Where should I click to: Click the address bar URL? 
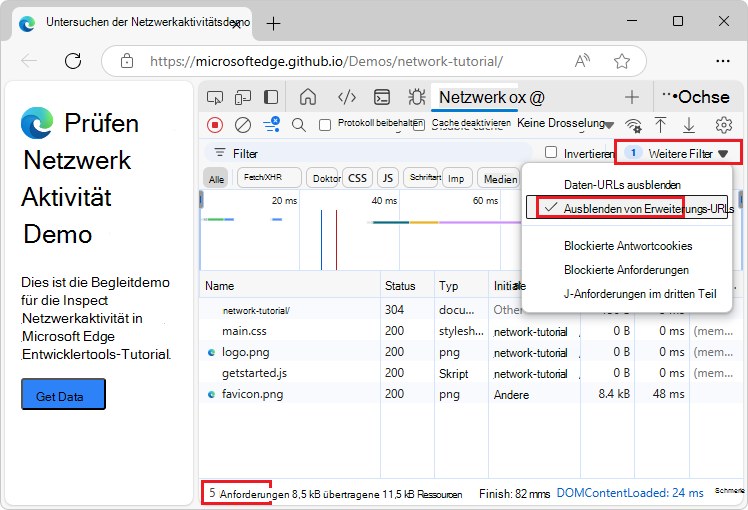point(326,62)
